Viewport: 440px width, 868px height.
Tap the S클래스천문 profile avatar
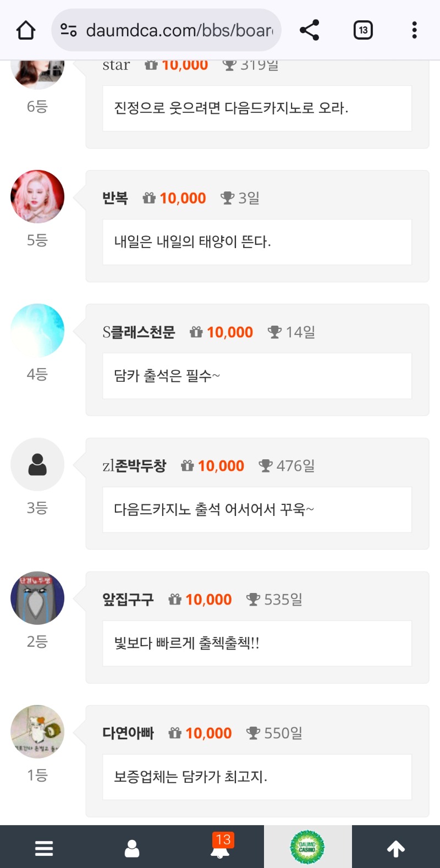click(37, 331)
